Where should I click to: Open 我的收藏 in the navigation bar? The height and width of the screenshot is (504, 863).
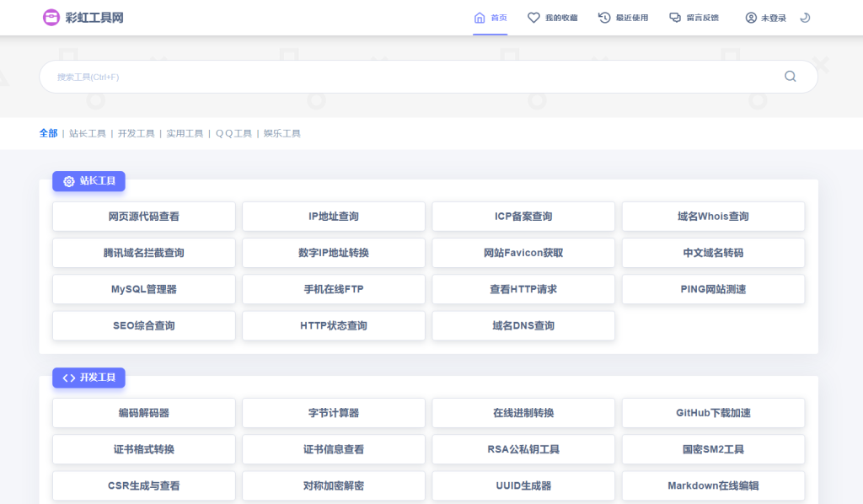coord(561,18)
